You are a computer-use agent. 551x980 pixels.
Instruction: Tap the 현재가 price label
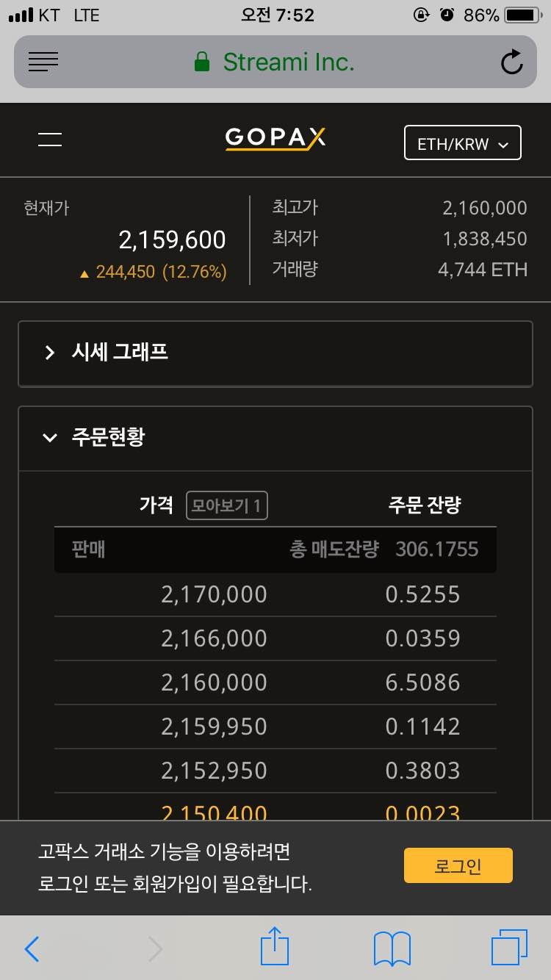46,208
